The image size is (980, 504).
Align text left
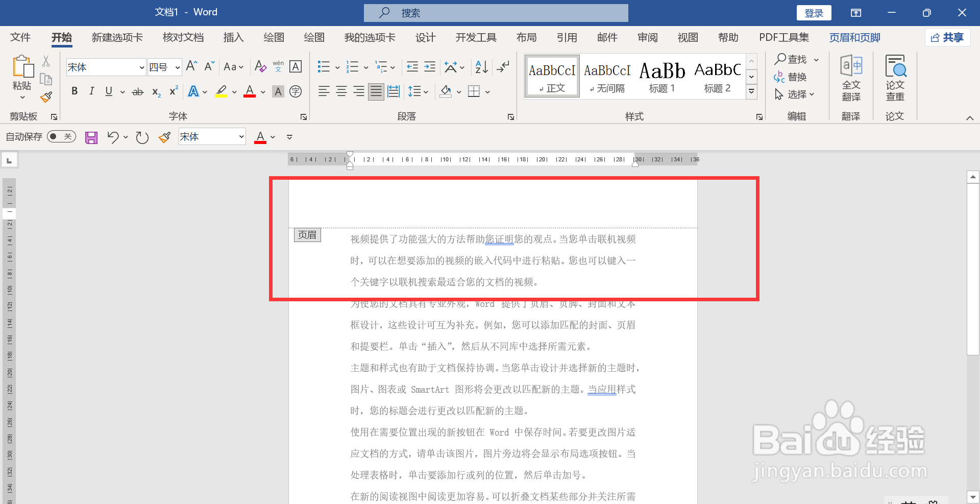[324, 91]
